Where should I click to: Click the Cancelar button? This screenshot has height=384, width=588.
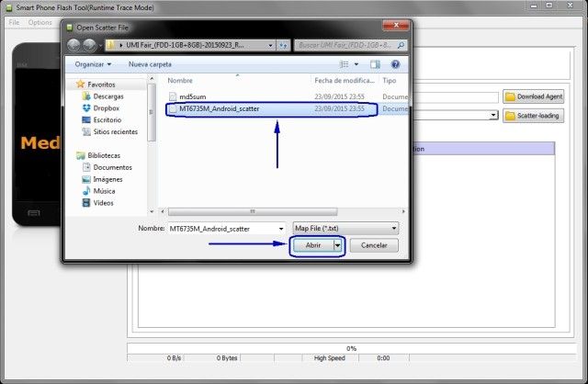[x=374, y=245]
